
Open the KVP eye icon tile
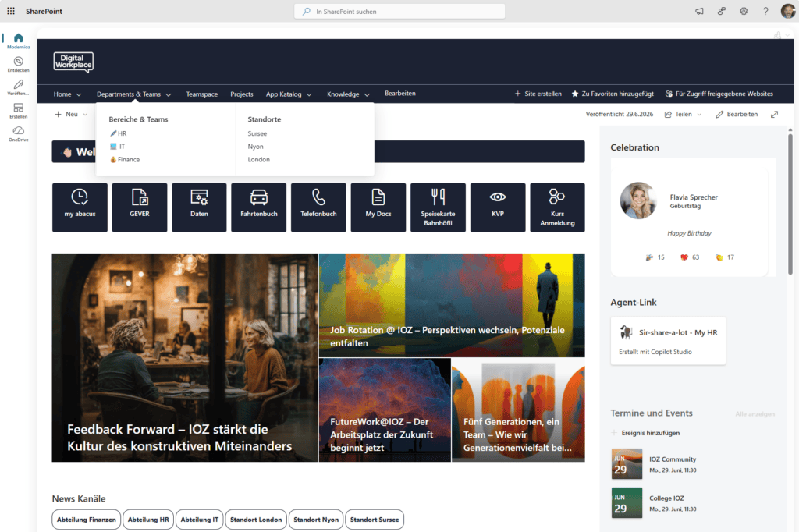click(497, 207)
